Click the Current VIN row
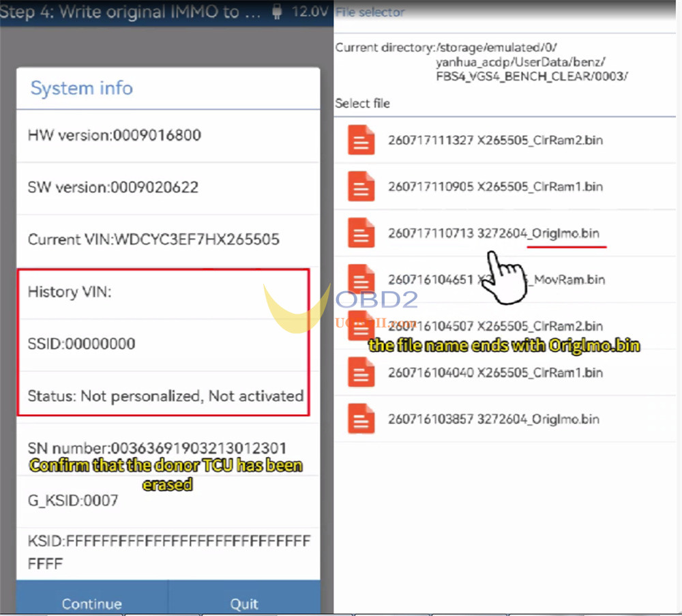 pos(168,241)
